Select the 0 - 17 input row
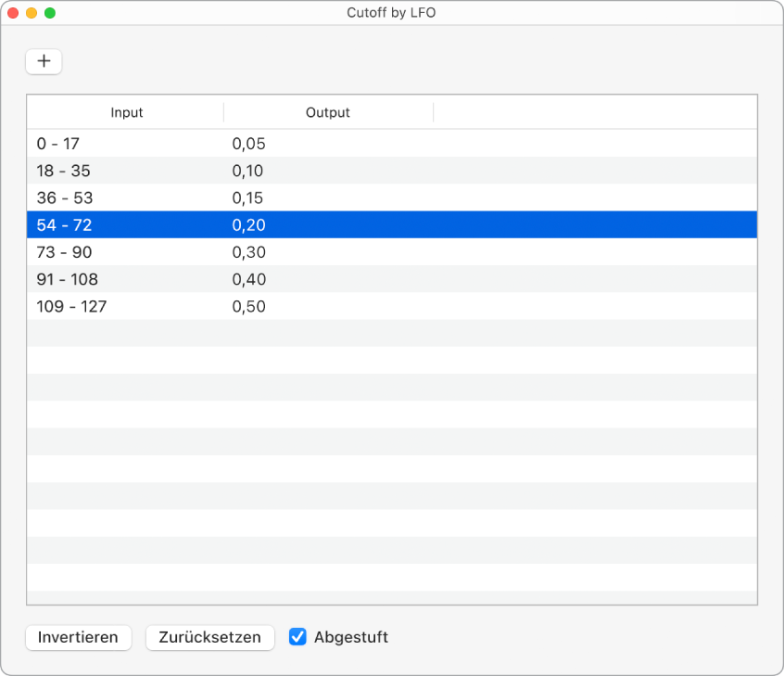 coord(58,144)
